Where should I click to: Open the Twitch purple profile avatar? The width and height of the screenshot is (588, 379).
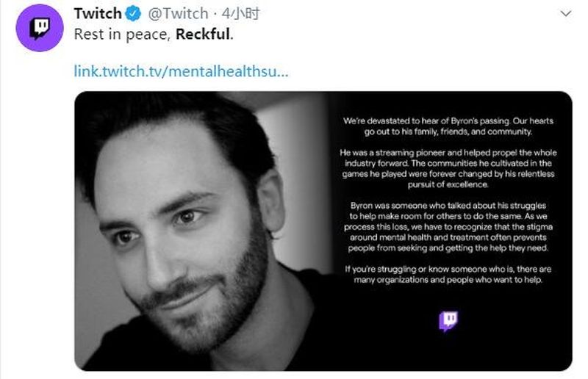[40, 28]
